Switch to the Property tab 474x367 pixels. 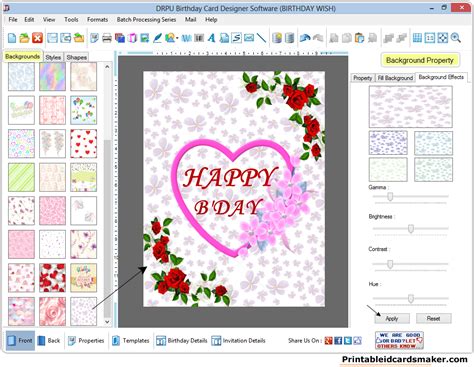pos(363,78)
